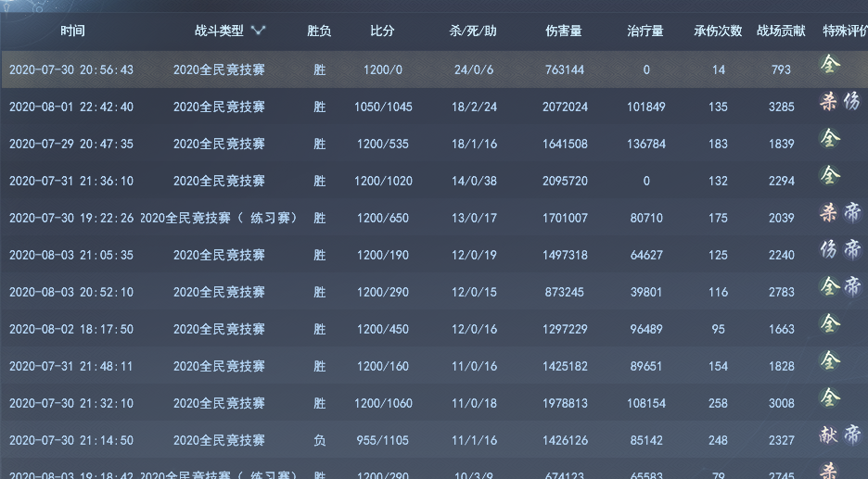Click the 伤 badge in the 2020-08-03 21:05:35 row
This screenshot has height=479, width=868.
[x=829, y=249]
